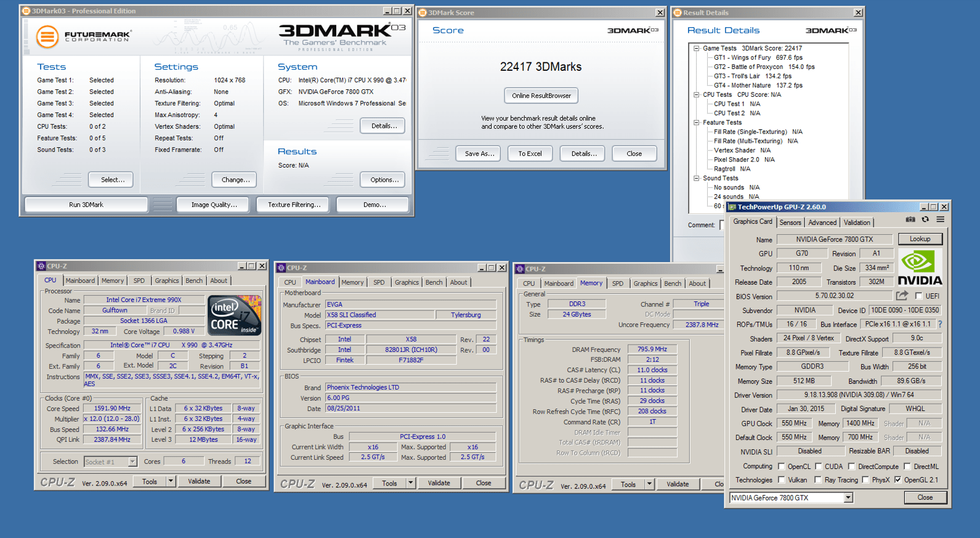
Task: Toggle the DirectML checkbox
Action: click(x=907, y=467)
